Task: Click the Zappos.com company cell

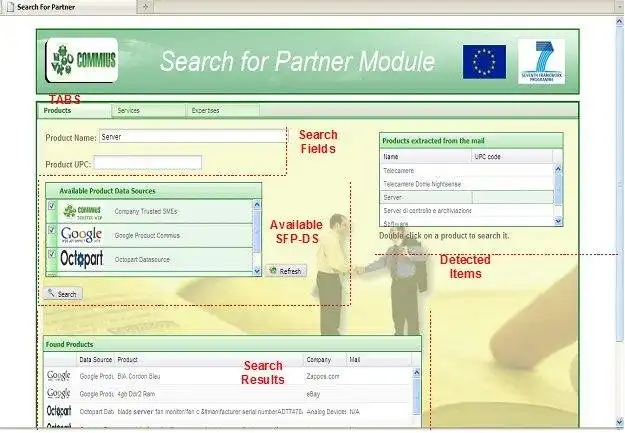Action: coord(324,376)
